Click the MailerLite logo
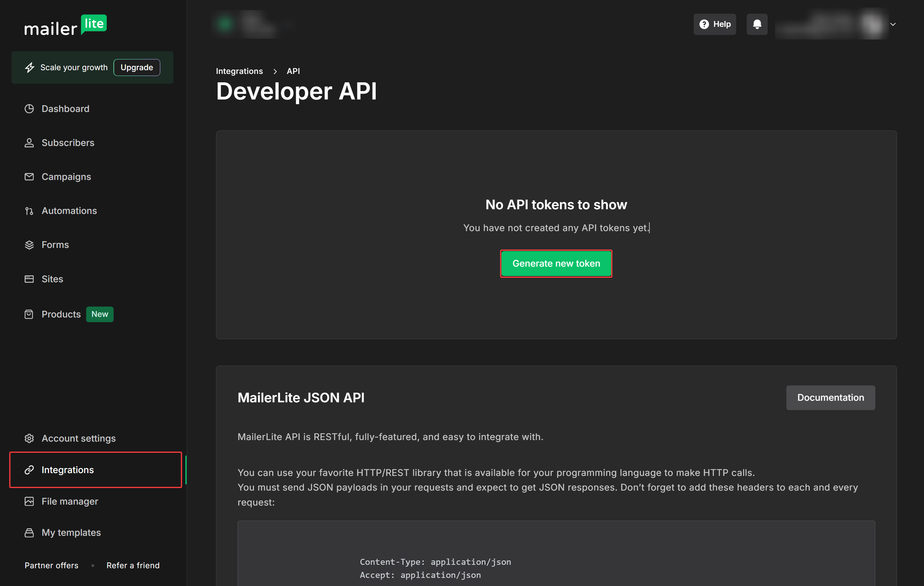Screen dimensions: 924x586 click(x=66, y=26)
